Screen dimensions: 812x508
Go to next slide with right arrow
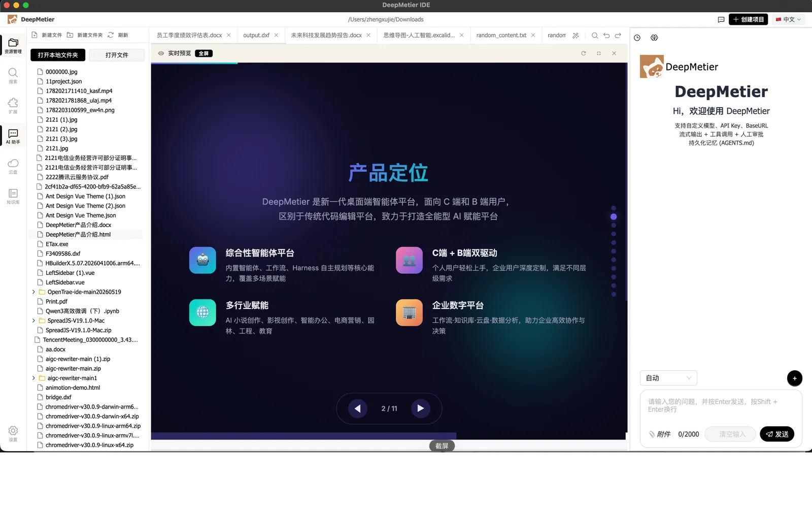(421, 408)
